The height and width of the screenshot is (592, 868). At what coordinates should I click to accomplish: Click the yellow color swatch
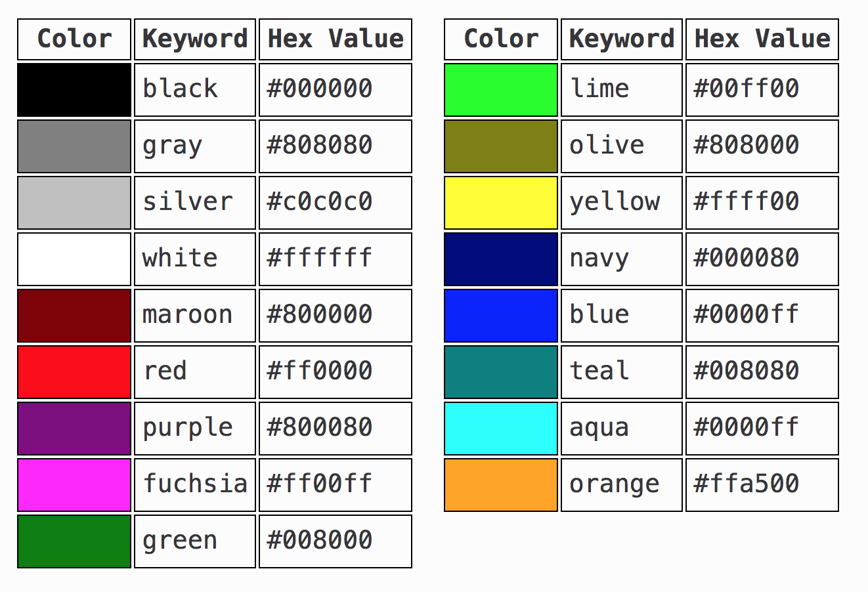(x=501, y=203)
